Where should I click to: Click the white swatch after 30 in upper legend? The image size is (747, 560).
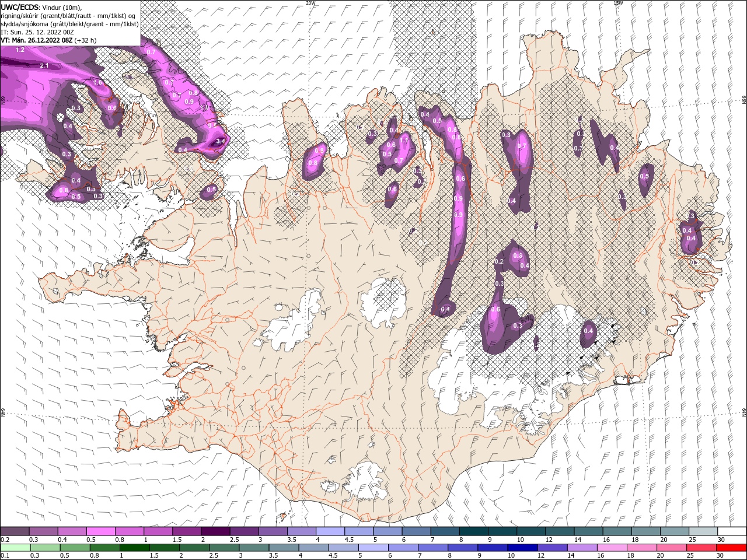pyautogui.click(x=732, y=531)
